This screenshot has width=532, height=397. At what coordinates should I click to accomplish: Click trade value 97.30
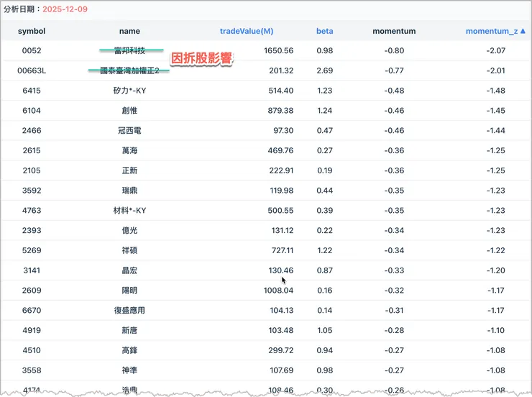coord(283,131)
